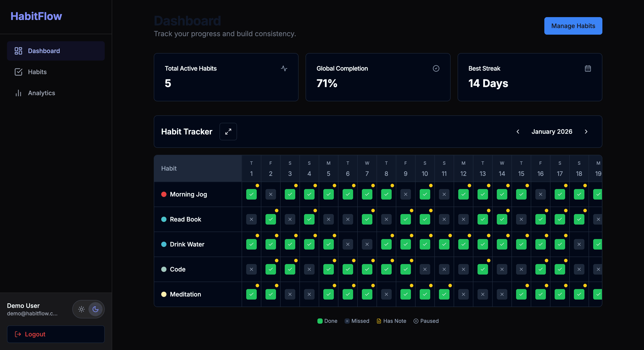The image size is (644, 350).
Task: Click the logout arrow icon
Action: point(18,334)
